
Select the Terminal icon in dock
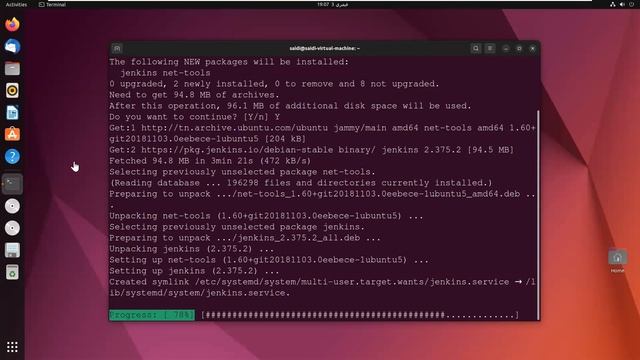click(x=12, y=184)
